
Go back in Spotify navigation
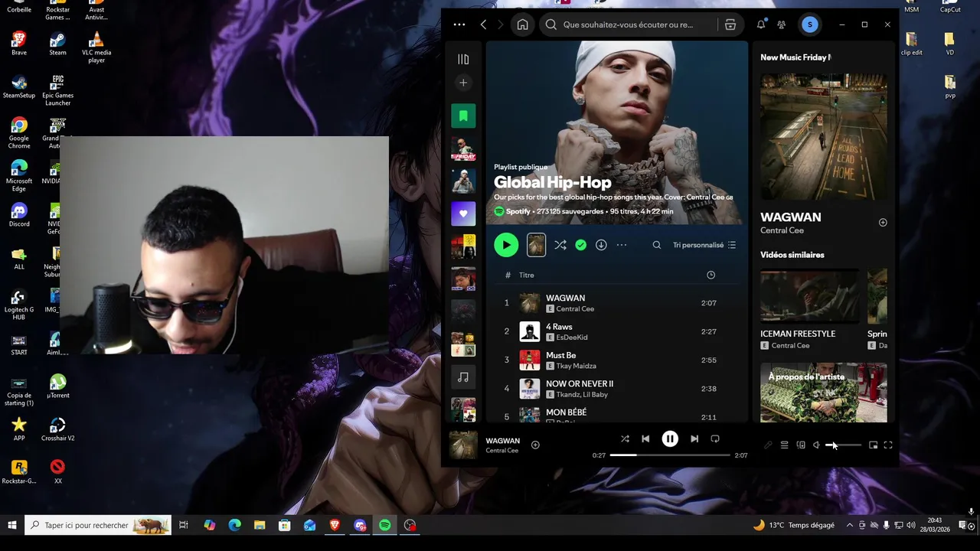[483, 24]
